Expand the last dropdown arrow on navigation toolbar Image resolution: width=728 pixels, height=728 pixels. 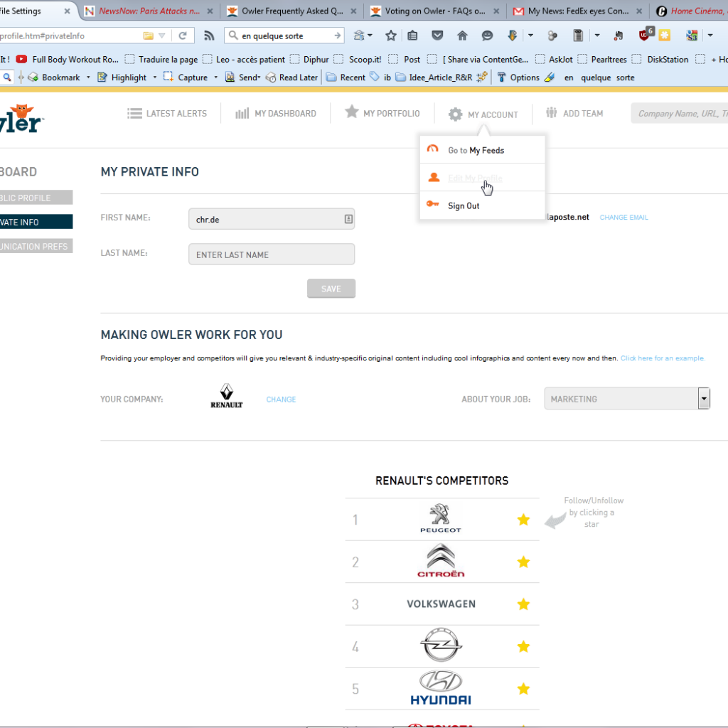pyautogui.click(x=710, y=36)
